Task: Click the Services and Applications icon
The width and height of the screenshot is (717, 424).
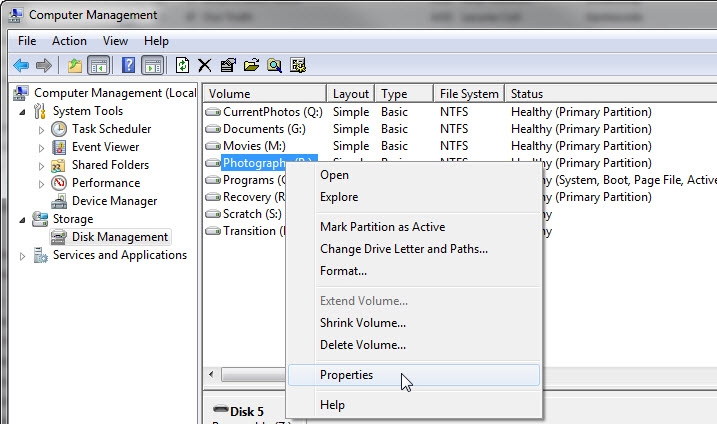Action: pyautogui.click(x=40, y=255)
